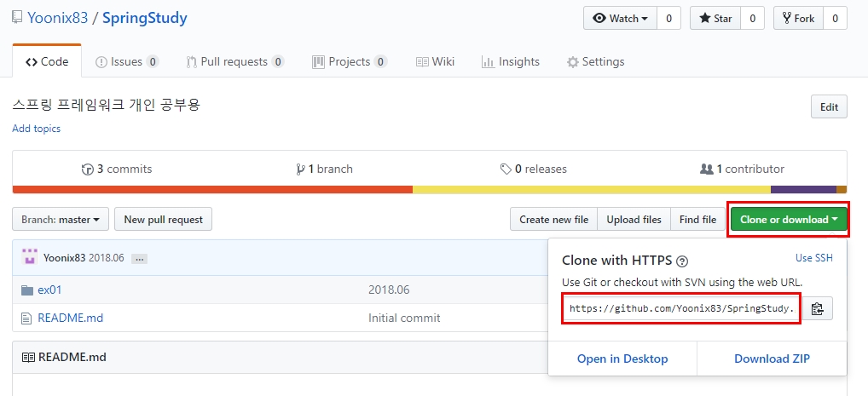Switch to the Wiki tab

coord(435,61)
